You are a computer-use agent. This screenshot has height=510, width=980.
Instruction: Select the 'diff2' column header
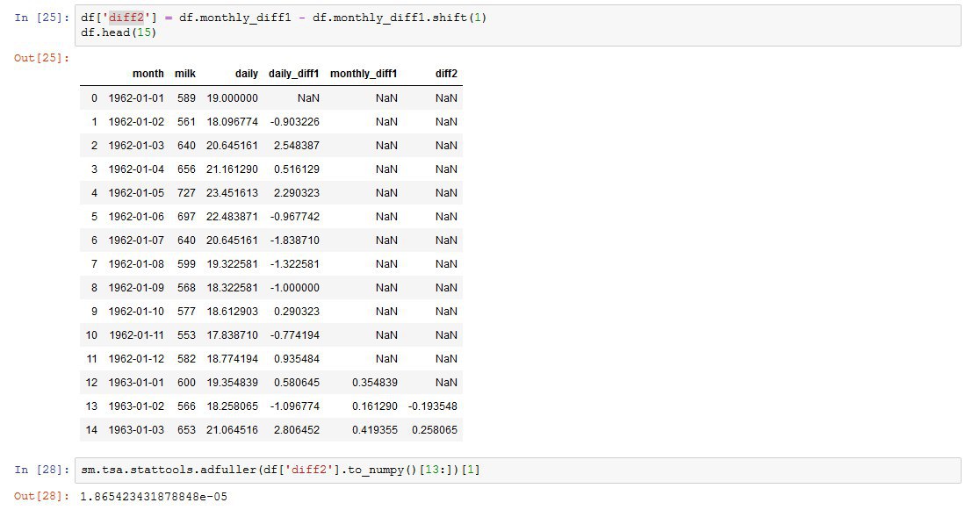tap(446, 74)
